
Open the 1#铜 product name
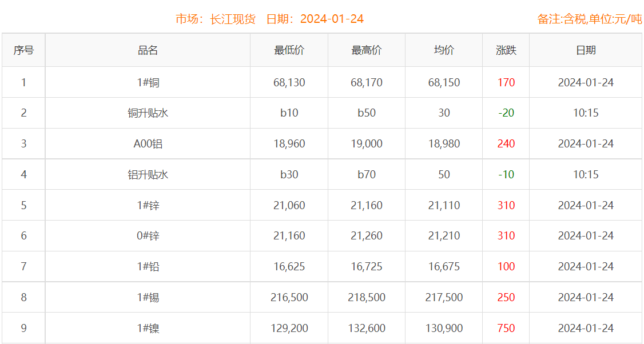click(148, 83)
